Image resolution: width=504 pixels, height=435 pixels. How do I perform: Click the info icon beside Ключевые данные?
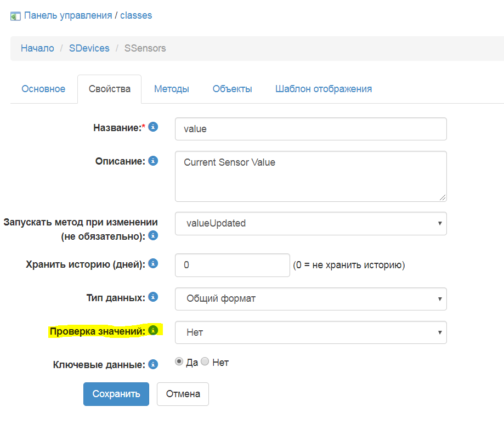153,364
